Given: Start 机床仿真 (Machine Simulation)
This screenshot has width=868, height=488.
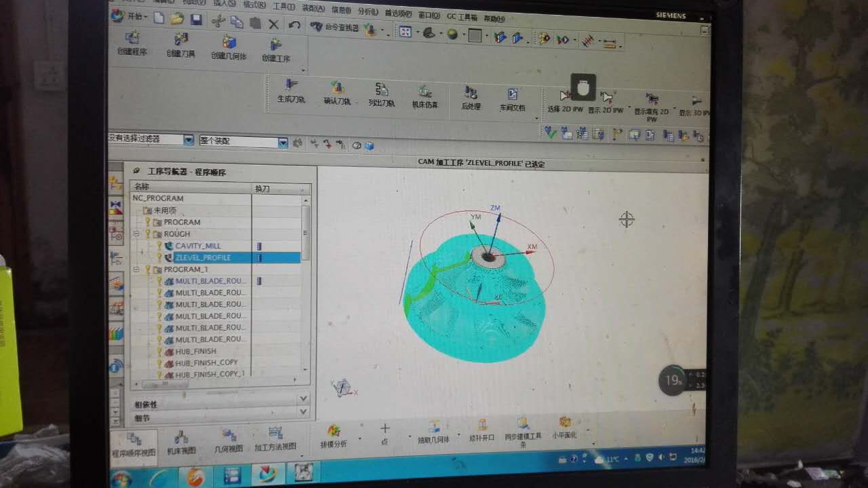Looking at the screenshot, I should (425, 98).
